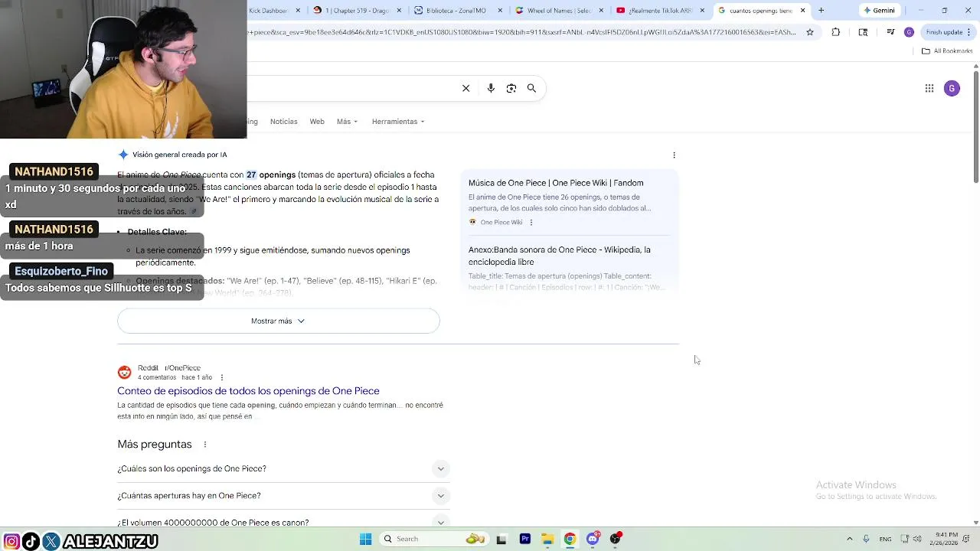Expand ¿Cuáles son los openings de One Piece?

(x=283, y=468)
